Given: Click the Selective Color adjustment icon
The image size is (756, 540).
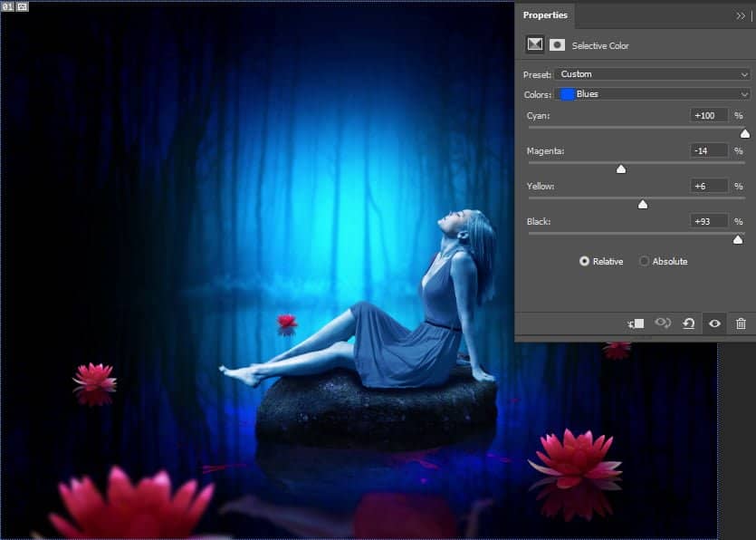Looking at the screenshot, I should pos(535,44).
